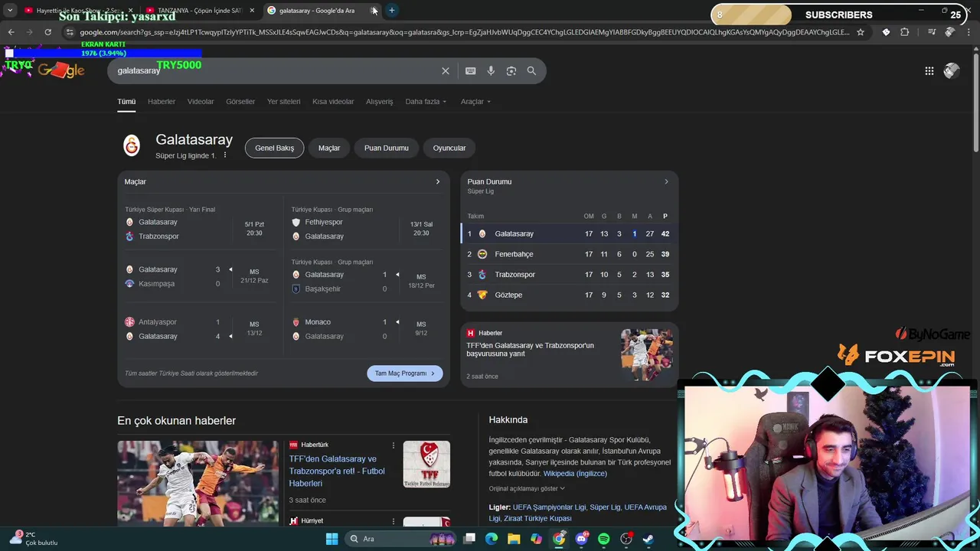Open a new browser tab
The image size is (980, 551).
pyautogui.click(x=392, y=11)
